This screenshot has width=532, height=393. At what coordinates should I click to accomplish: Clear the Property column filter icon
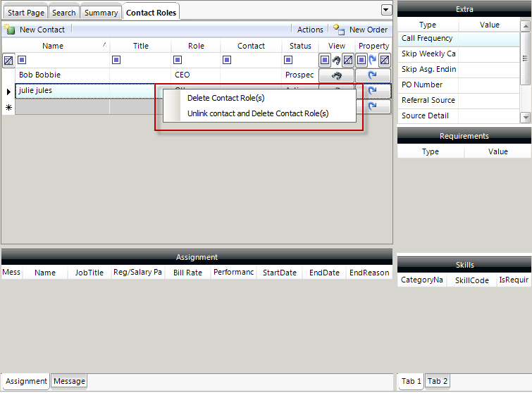point(385,61)
